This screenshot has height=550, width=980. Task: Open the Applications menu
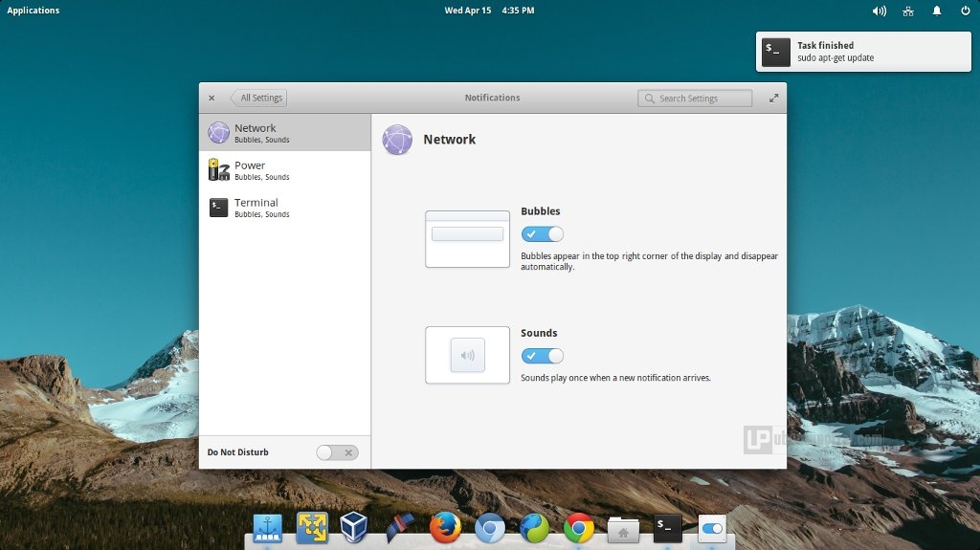(x=33, y=11)
